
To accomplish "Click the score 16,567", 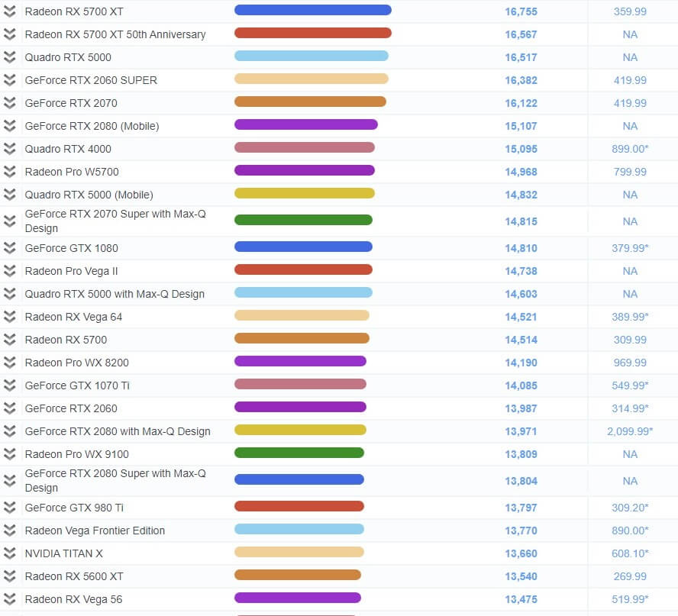I will pos(521,34).
